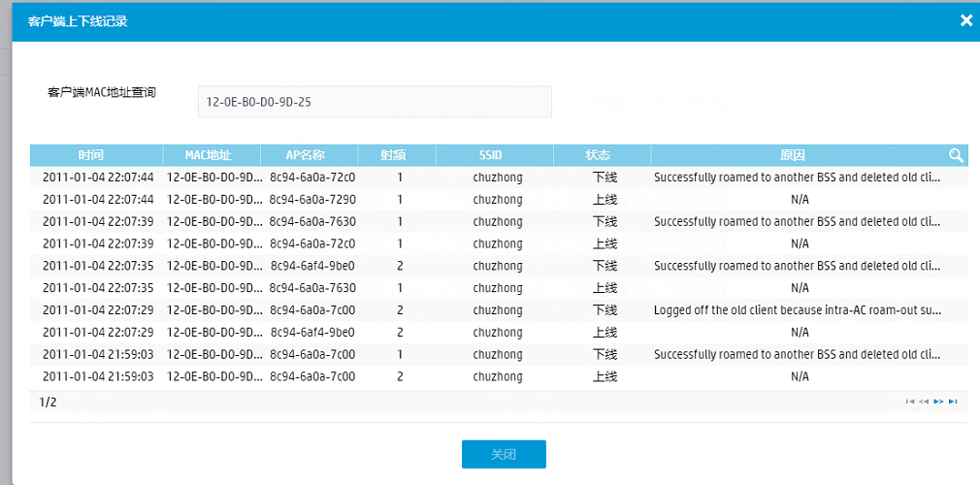Image resolution: width=980 pixels, height=485 pixels.
Task: Select MAC address in 22:07:44 下线 row
Action: pos(215,178)
